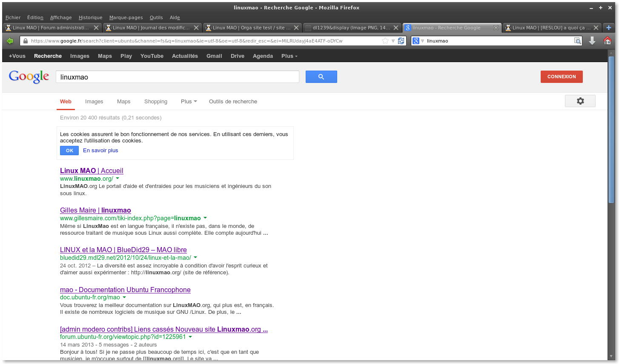Close the 'Linux MAO | Orga site test' tab
This screenshot has width=619, height=364.
296,28
